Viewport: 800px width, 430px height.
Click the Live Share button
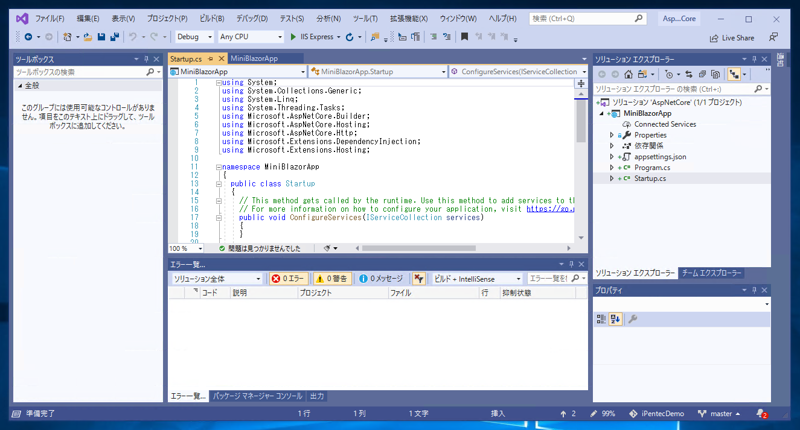(732, 38)
